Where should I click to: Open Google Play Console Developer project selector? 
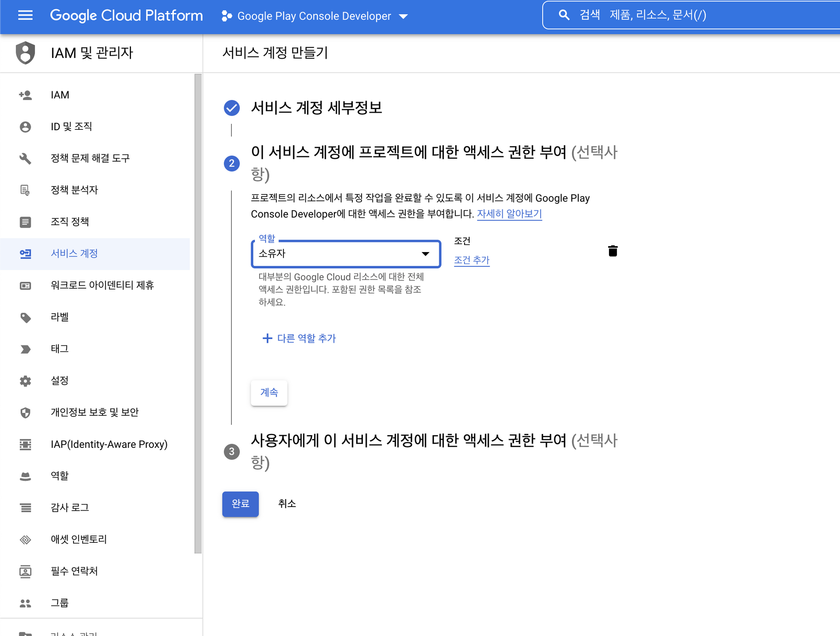[x=314, y=16]
